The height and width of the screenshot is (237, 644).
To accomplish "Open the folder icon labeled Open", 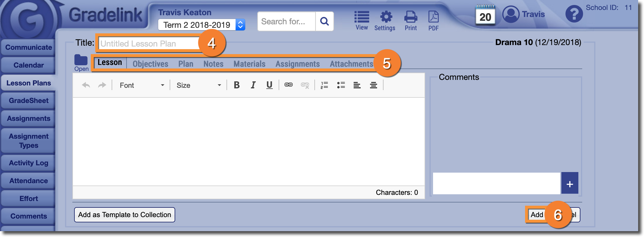I will (x=81, y=63).
